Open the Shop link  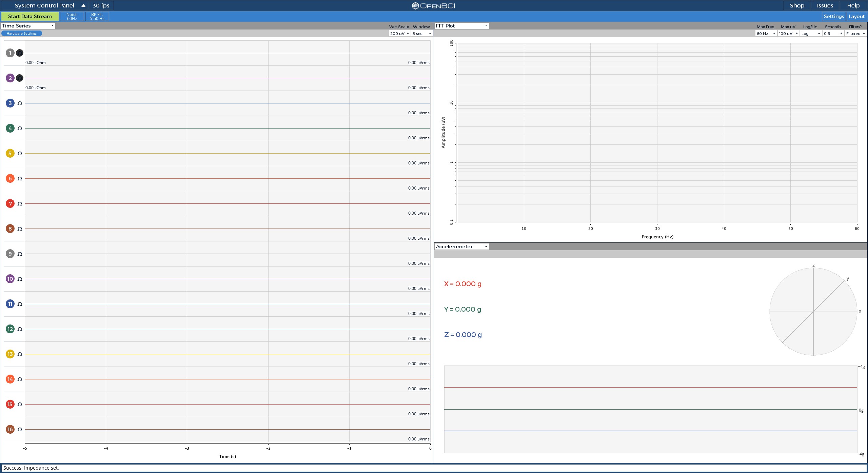pos(797,6)
